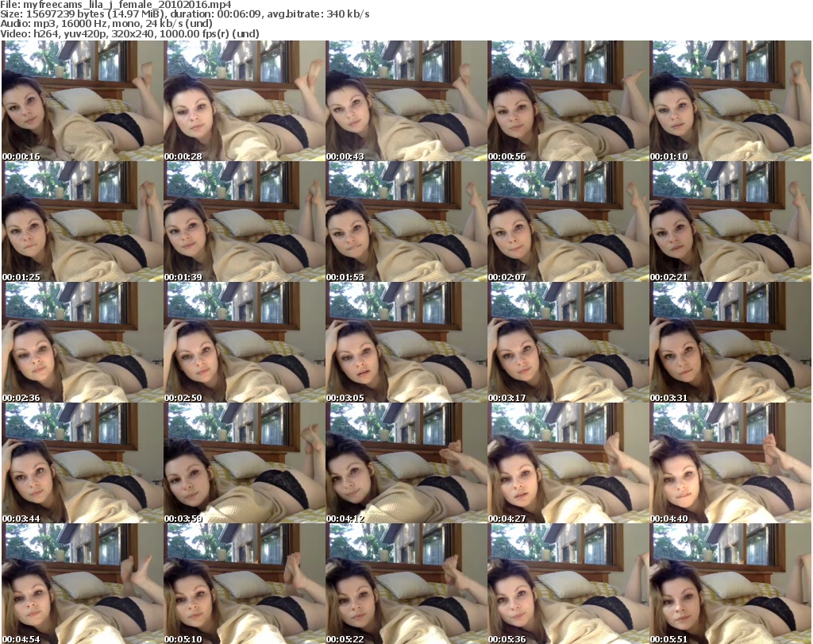Click the thumbnail frame at 00:04:12
The image size is (813, 644).
[x=406, y=463]
